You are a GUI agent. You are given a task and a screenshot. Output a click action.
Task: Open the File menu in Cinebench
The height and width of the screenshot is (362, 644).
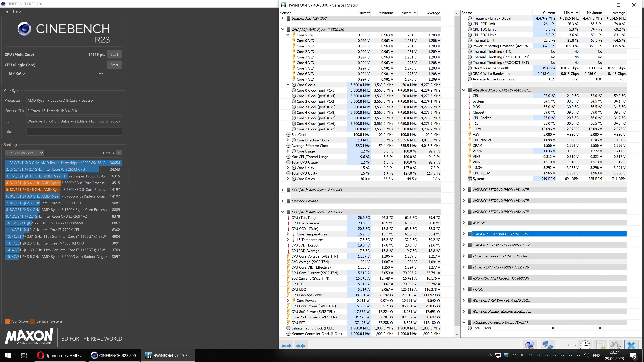(5, 11)
